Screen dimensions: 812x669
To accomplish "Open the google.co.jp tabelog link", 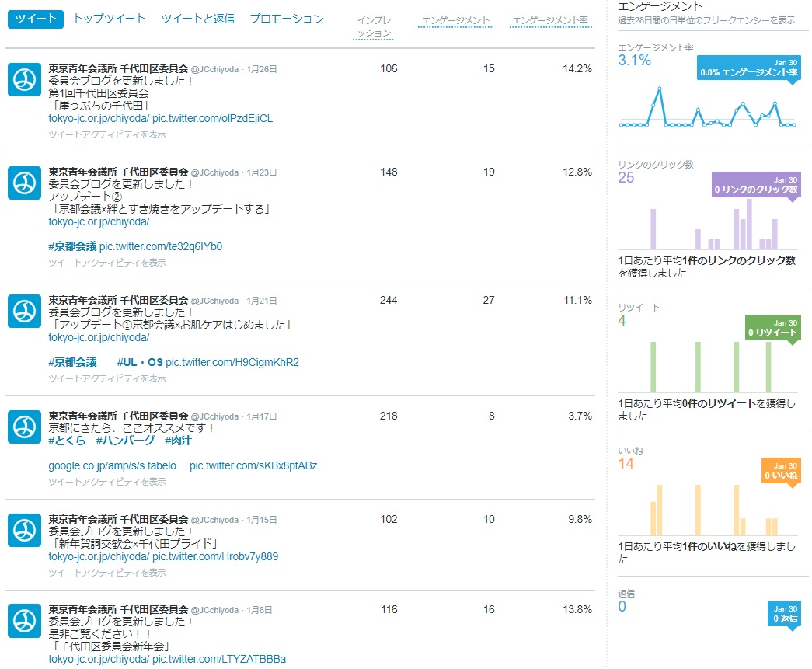I will [x=117, y=466].
